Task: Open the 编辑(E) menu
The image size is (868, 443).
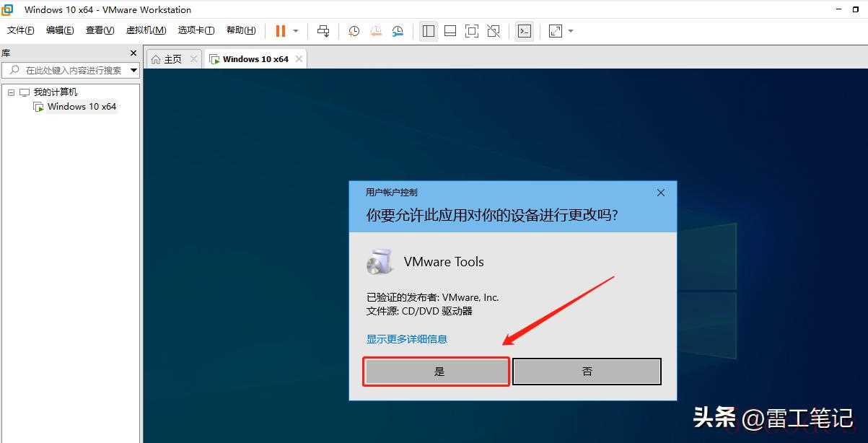Action: (60, 30)
